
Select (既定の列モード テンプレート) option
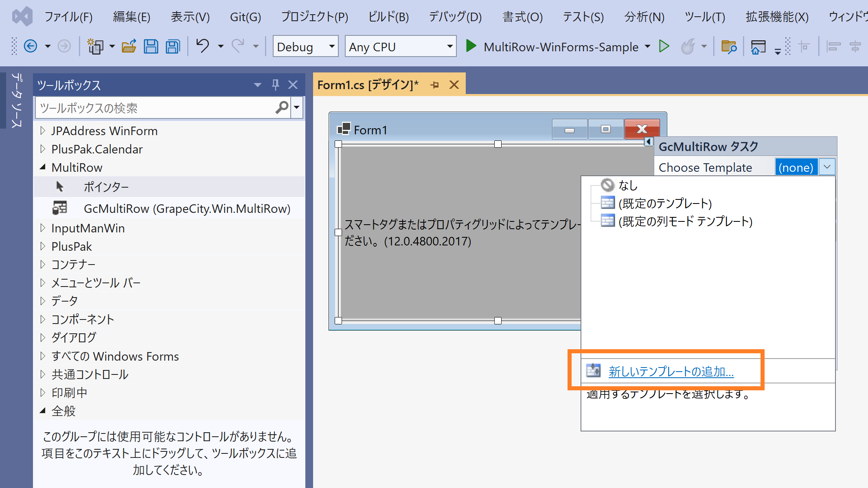click(x=685, y=221)
